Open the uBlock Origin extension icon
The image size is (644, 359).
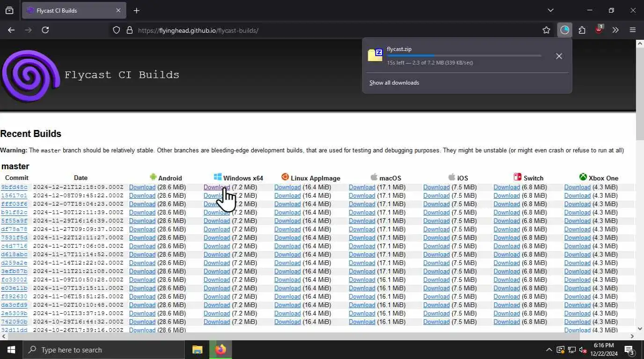(x=599, y=29)
